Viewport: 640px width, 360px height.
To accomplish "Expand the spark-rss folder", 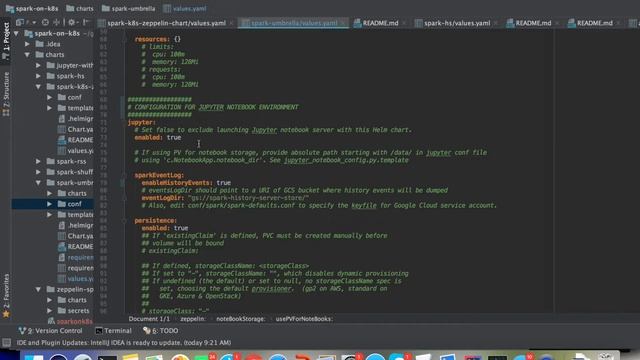I will (38, 161).
